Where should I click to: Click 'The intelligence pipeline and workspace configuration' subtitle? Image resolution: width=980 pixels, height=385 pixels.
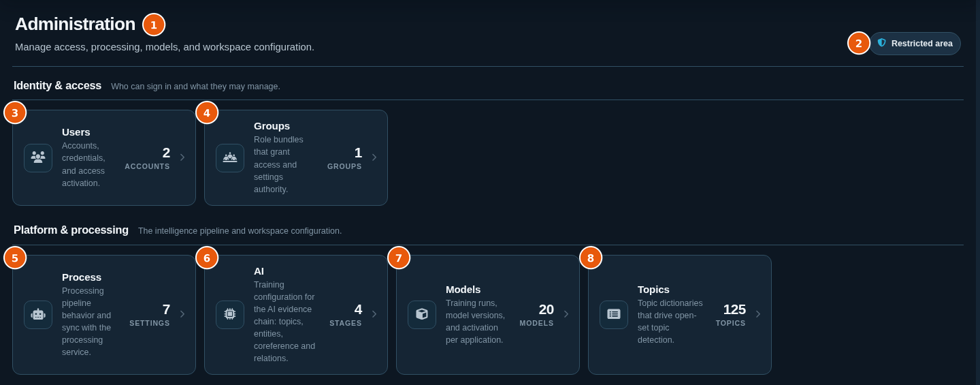[x=240, y=231]
